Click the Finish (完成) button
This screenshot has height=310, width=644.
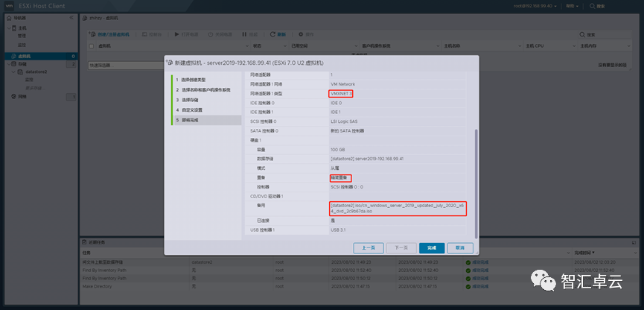point(432,248)
